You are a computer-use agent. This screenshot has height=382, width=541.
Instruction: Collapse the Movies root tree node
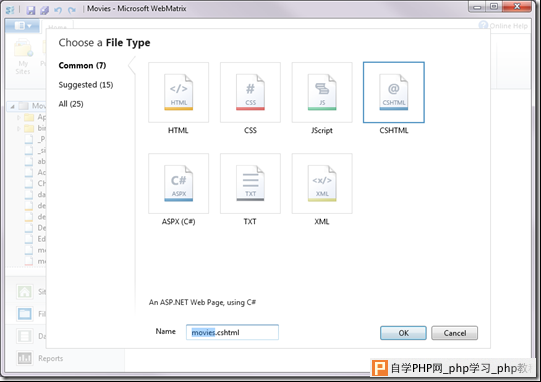coord(12,106)
